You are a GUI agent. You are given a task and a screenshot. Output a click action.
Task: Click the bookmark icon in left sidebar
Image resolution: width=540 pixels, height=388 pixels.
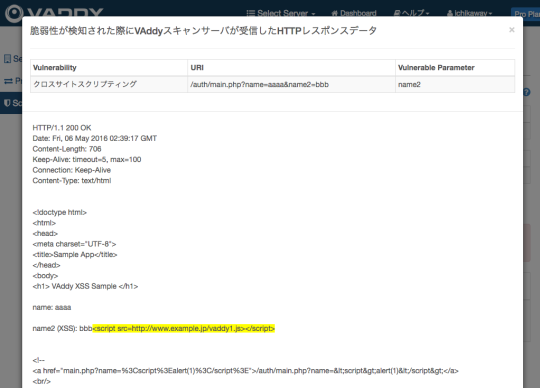point(7,59)
